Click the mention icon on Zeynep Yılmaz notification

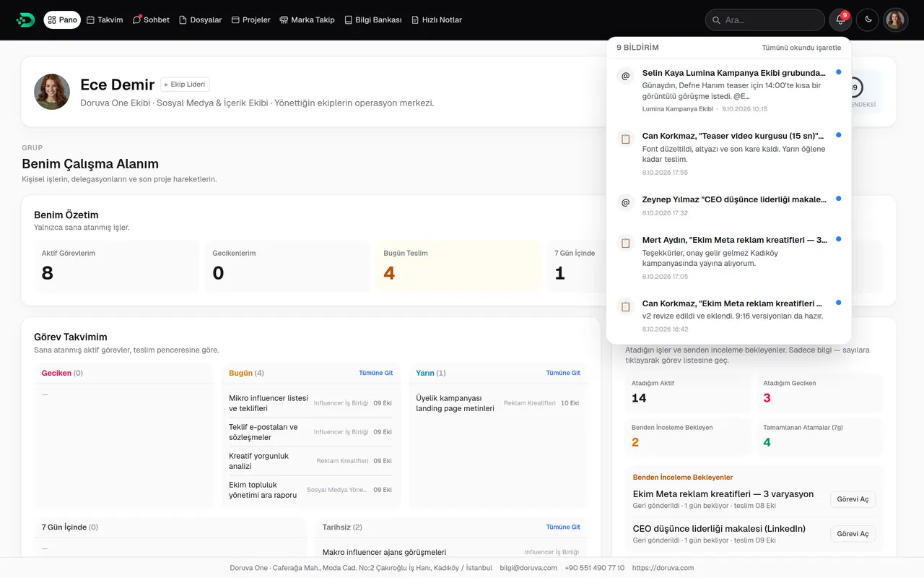click(626, 202)
